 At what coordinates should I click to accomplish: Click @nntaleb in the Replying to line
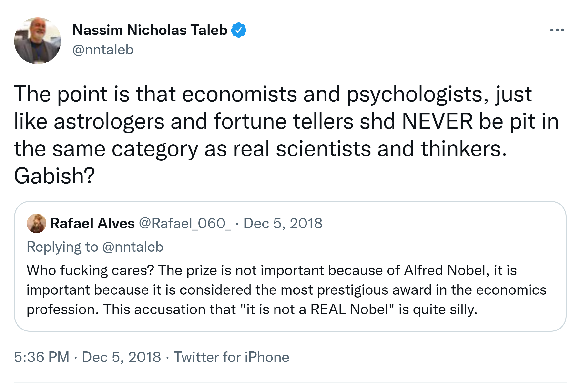coord(133,247)
